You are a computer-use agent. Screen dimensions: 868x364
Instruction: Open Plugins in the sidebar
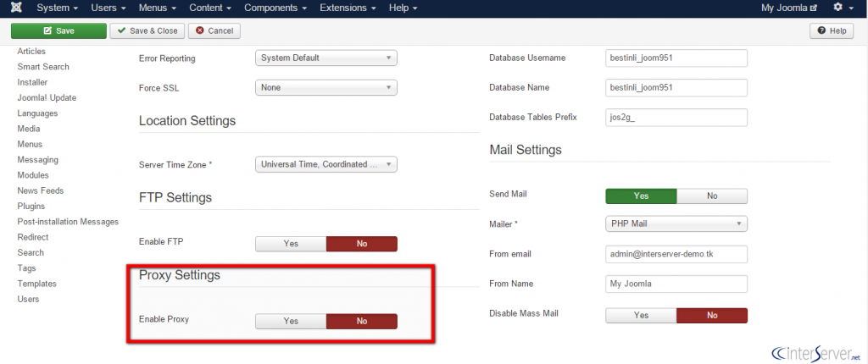click(x=31, y=206)
